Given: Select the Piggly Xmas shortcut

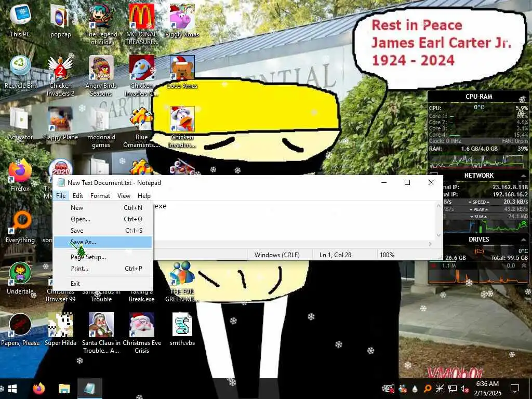Looking at the screenshot, I should (182, 20).
